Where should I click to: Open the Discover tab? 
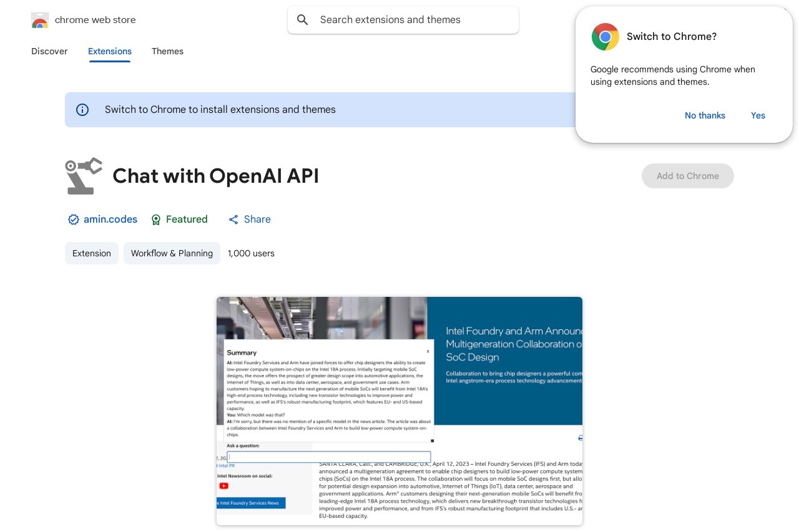pos(49,51)
